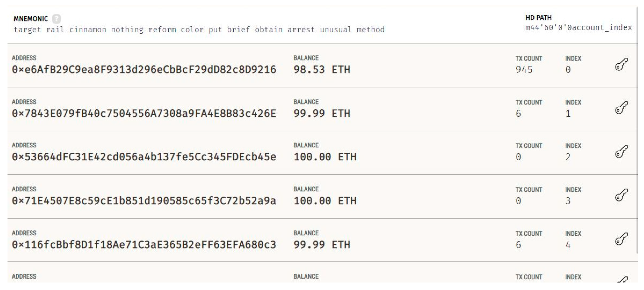The width and height of the screenshot is (644, 290).
Task: Click the HD path m44'60'0'0account_index value
Action: (x=578, y=27)
